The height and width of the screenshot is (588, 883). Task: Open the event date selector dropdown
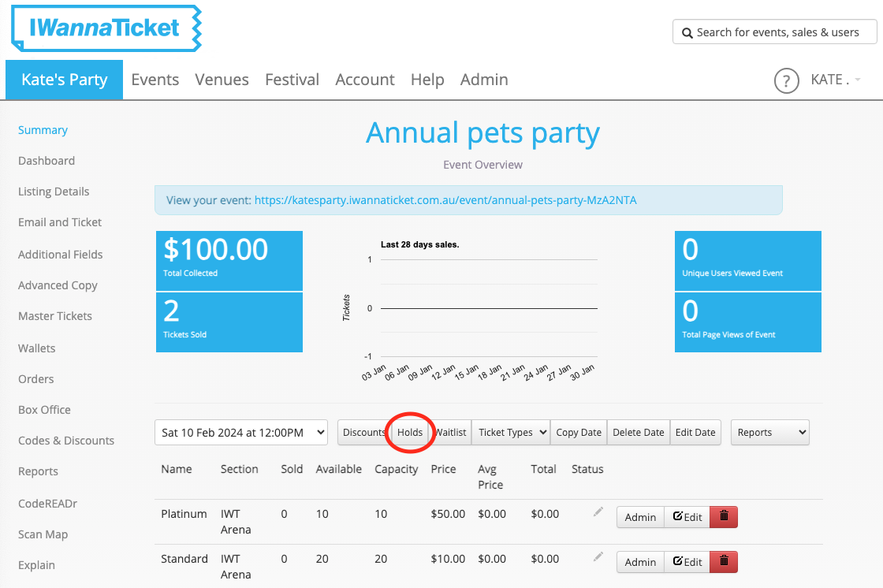pyautogui.click(x=240, y=432)
